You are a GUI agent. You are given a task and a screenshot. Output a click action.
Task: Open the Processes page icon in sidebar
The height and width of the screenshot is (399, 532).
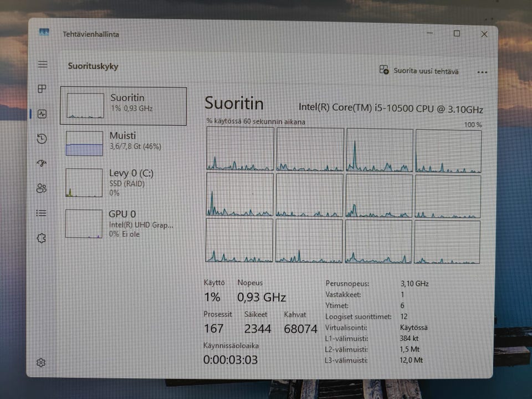pos(42,89)
